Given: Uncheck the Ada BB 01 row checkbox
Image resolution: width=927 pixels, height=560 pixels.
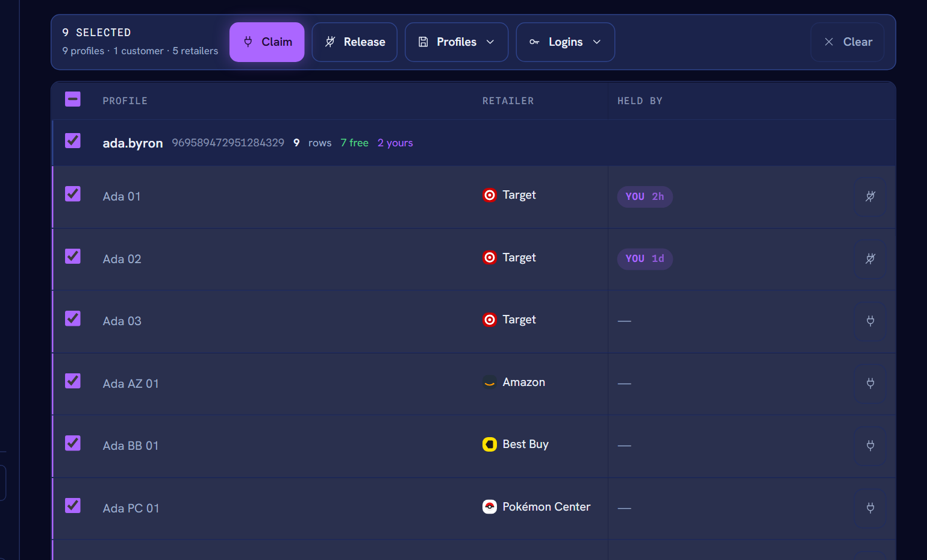Looking at the screenshot, I should tap(73, 443).
